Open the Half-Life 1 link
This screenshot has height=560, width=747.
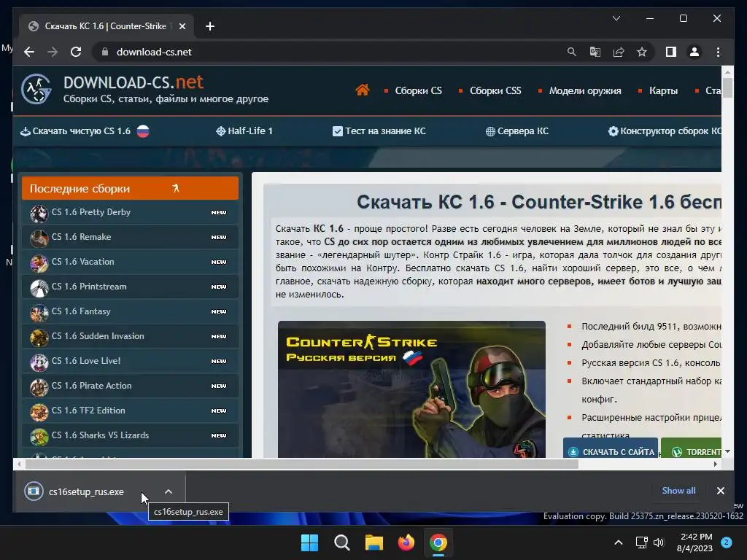pos(244,131)
